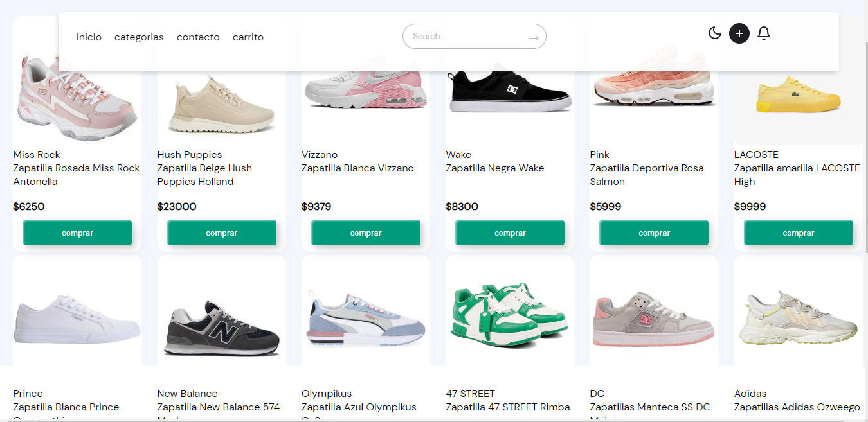Click comprar under Hush Puppies Holland
This screenshot has height=422, width=868.
222,233
